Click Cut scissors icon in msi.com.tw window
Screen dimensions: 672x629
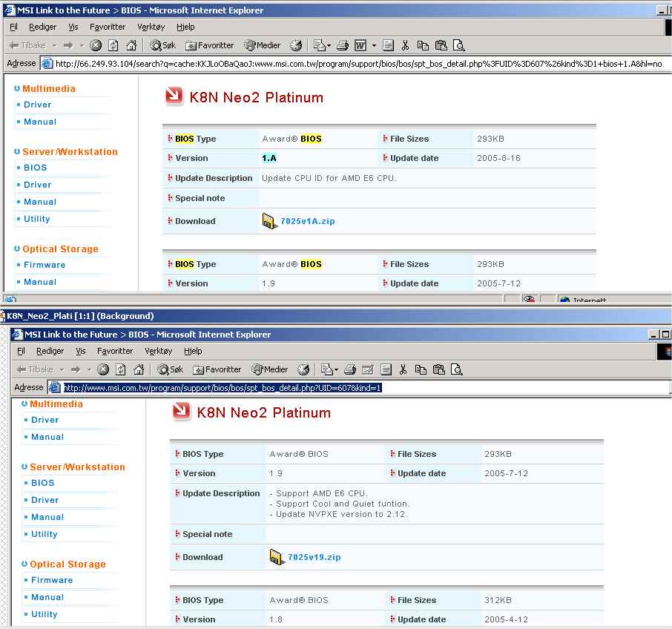pyautogui.click(x=403, y=369)
